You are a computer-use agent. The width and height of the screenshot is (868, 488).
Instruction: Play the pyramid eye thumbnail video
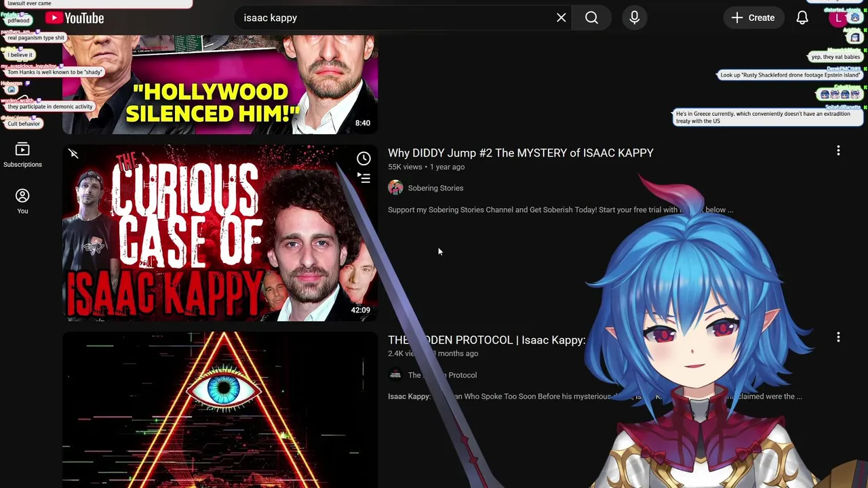(x=220, y=409)
